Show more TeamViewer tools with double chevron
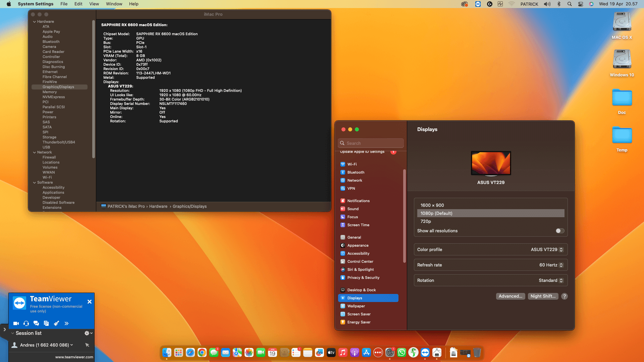 (66, 323)
